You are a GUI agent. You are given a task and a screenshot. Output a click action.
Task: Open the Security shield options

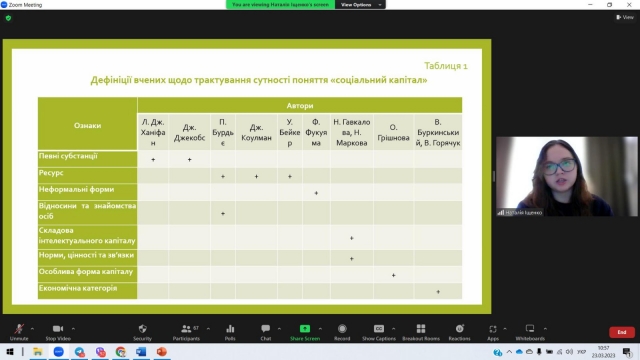142,332
